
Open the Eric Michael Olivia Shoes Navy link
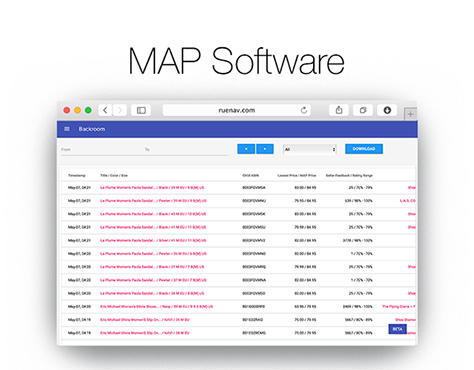click(x=156, y=307)
